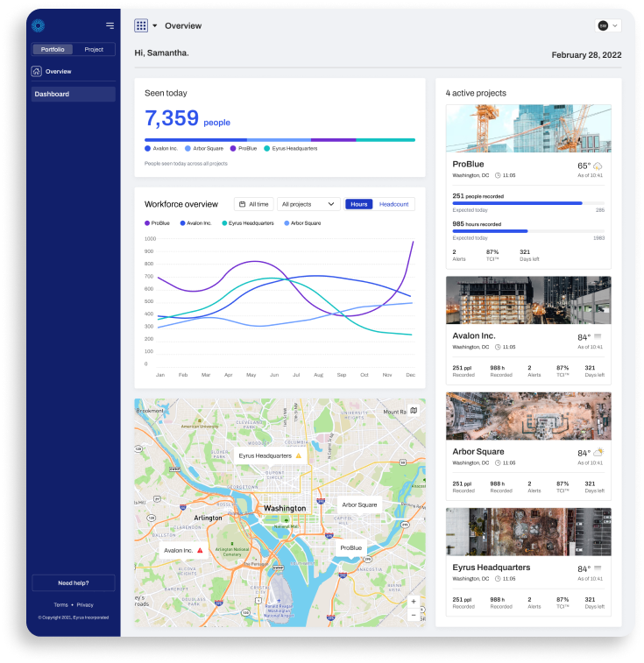Viewport: 644px width, 663px height.
Task: Click the ProBlue map label
Action: tap(351, 547)
